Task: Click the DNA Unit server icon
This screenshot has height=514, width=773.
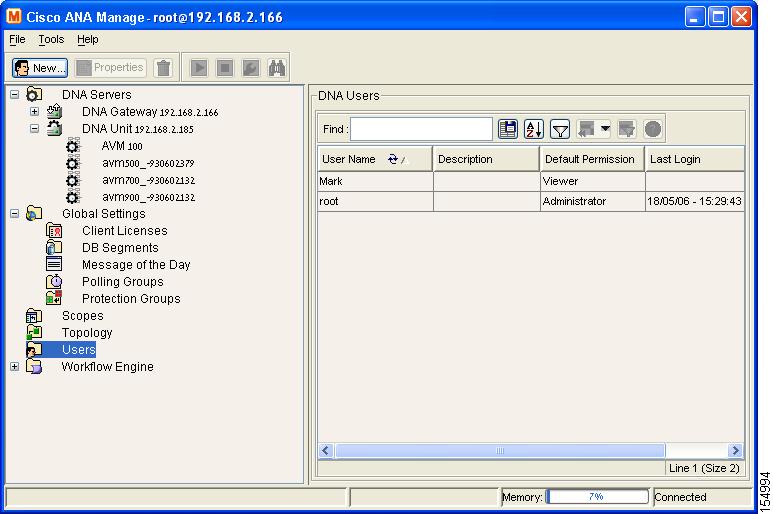Action: (x=54, y=128)
